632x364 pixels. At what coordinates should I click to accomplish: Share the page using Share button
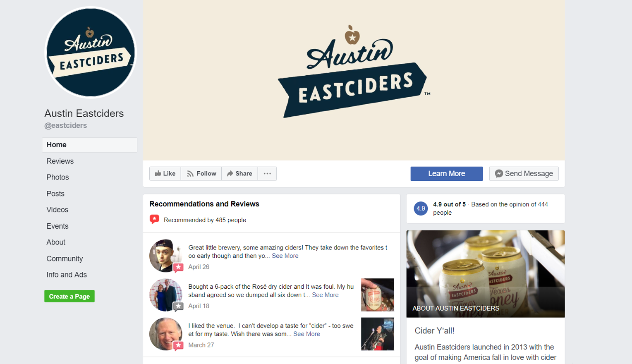point(239,174)
